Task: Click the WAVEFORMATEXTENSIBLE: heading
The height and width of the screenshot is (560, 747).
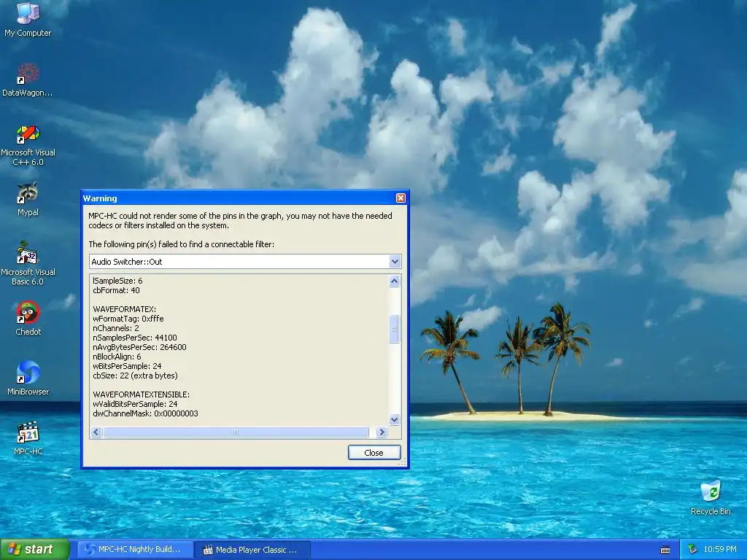Action: pyautogui.click(x=141, y=394)
